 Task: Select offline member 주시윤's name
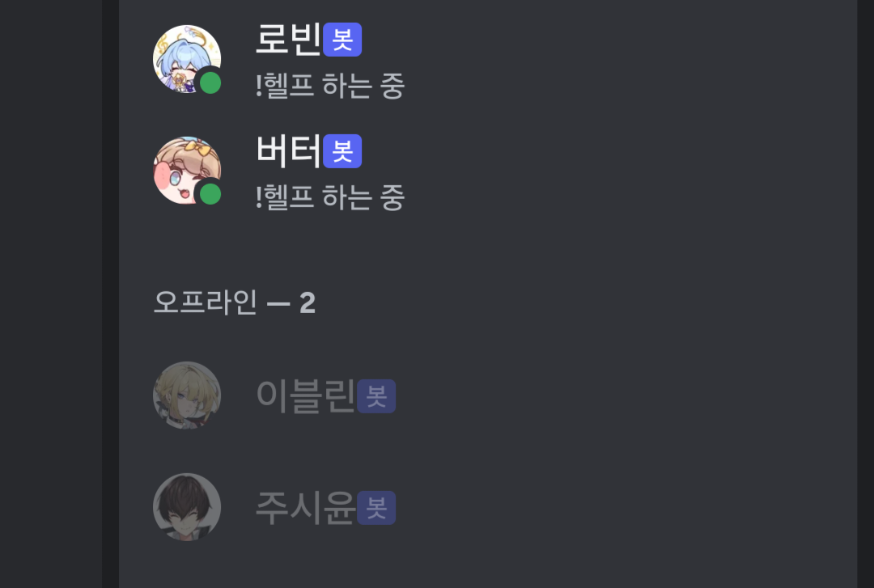(x=305, y=508)
